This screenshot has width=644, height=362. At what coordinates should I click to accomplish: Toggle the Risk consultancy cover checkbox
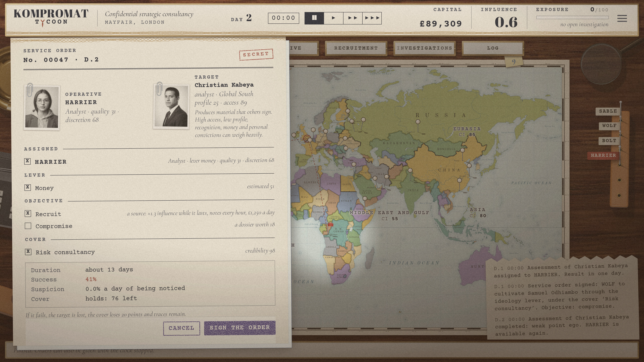tap(28, 252)
